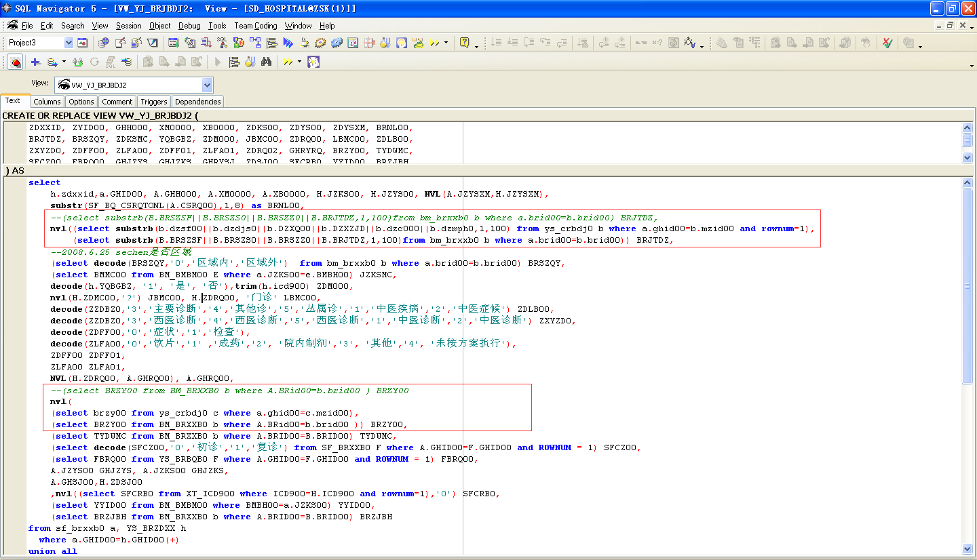Click the yellow question mark help icon
The image size is (977, 560).
(465, 43)
